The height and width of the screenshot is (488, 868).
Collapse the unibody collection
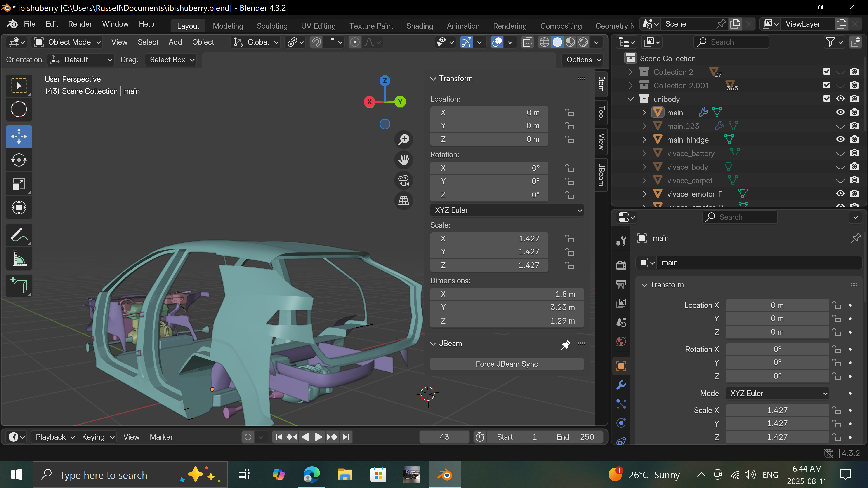pyautogui.click(x=630, y=99)
